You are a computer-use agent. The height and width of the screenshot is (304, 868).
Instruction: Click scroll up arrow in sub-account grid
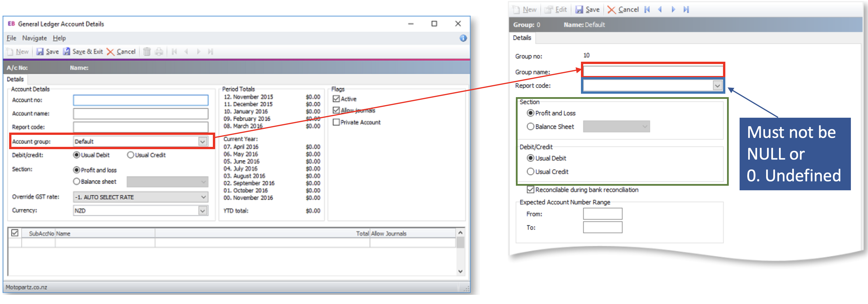coord(460,233)
